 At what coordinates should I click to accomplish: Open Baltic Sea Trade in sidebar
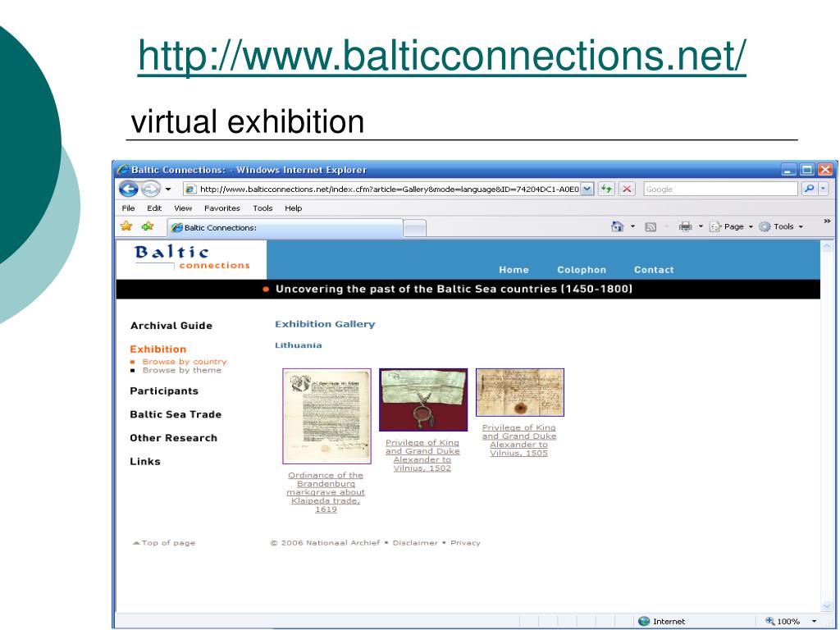tap(176, 414)
